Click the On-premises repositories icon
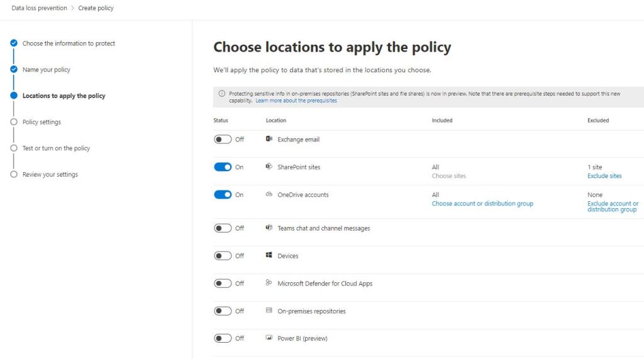The image size is (644, 359). pos(269,311)
